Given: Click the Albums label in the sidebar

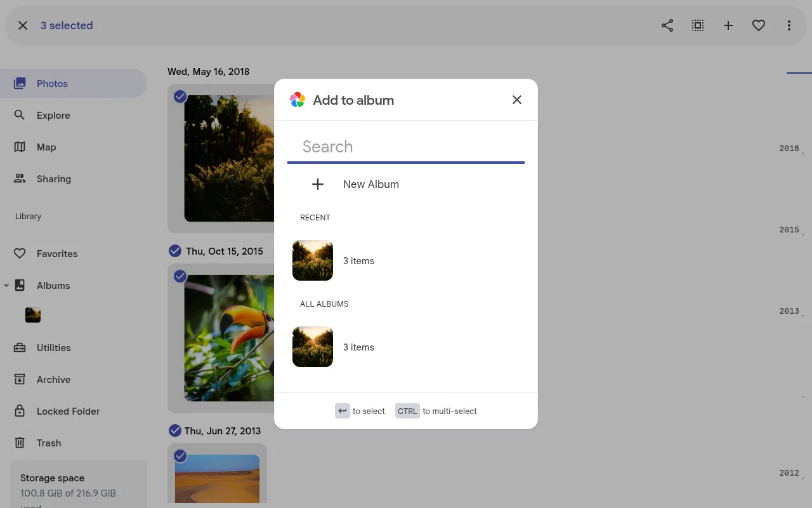Looking at the screenshot, I should (x=53, y=285).
